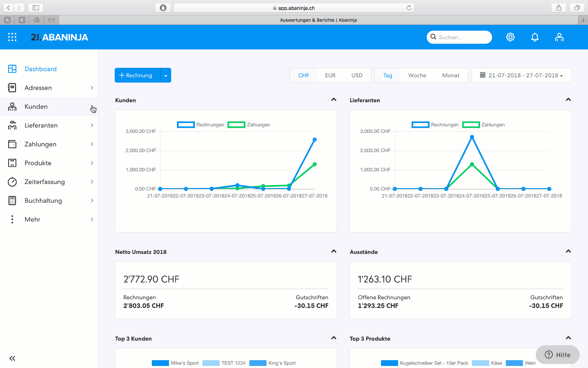The image size is (588, 368).
Task: Switch currency to USD
Action: point(357,75)
